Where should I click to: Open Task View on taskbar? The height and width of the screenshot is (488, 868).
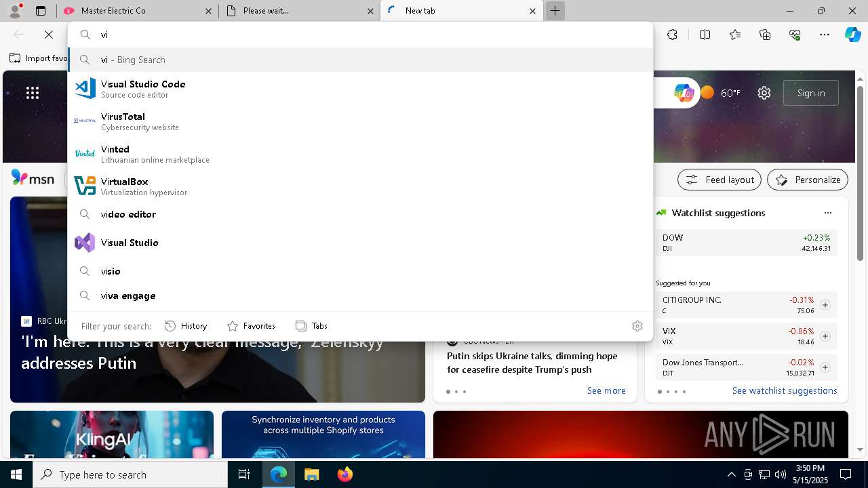coord(244,474)
